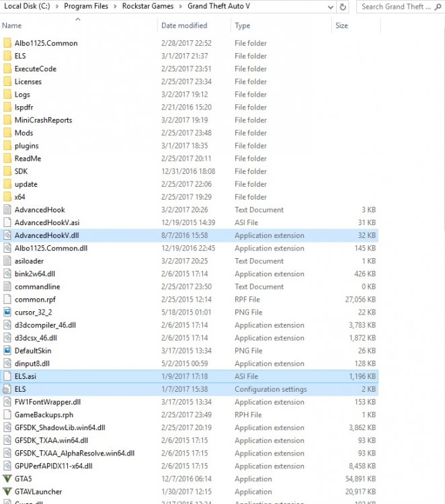The height and width of the screenshot is (504, 445).
Task: Click the bink2w64.dll file icon
Action: (x=7, y=274)
